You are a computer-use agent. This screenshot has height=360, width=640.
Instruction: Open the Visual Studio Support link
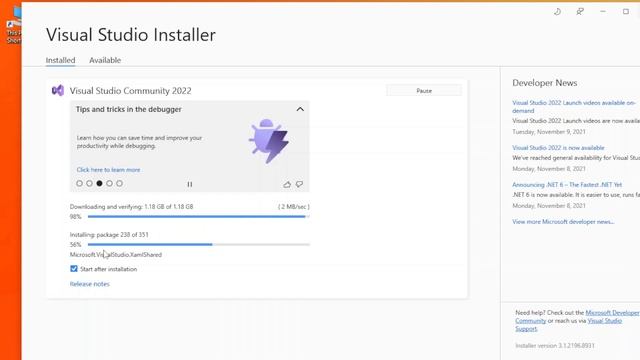click(568, 324)
